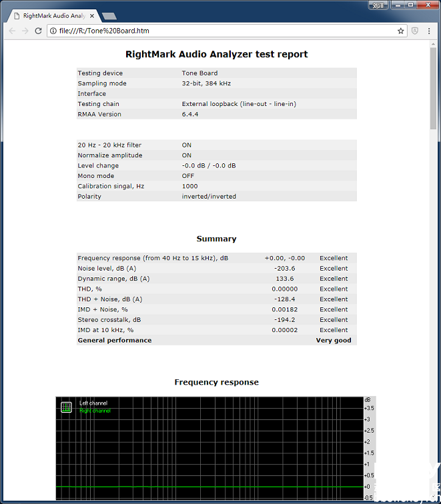The width and height of the screenshot is (441, 504).
Task: Click the Level change value '-0.0 dB / -0.0 dB'
Action: click(x=209, y=165)
